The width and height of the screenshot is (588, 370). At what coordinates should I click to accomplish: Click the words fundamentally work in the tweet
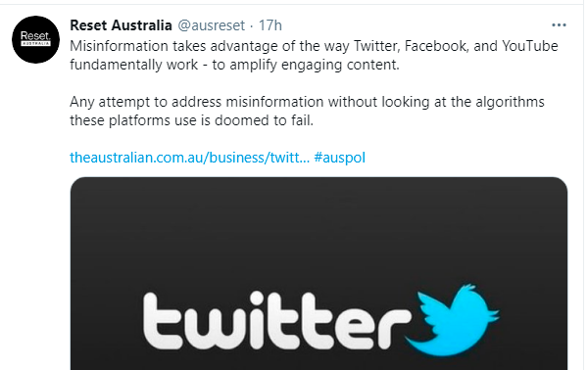133,65
